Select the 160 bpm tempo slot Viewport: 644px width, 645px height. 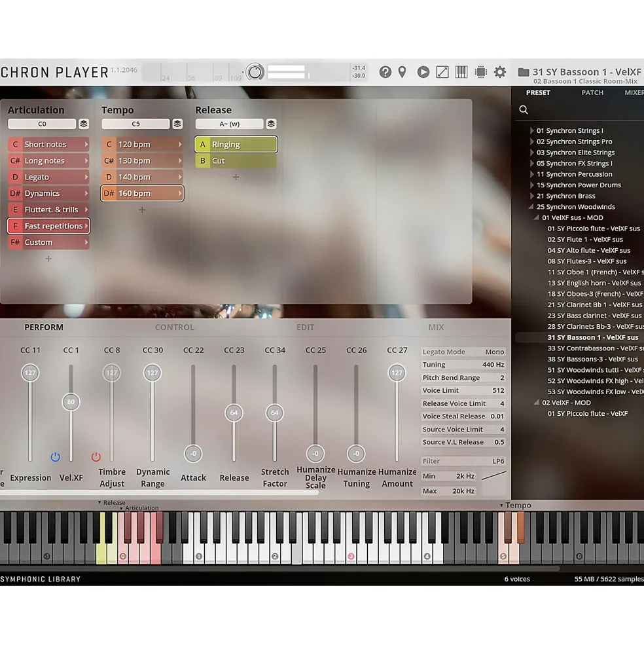(x=142, y=193)
